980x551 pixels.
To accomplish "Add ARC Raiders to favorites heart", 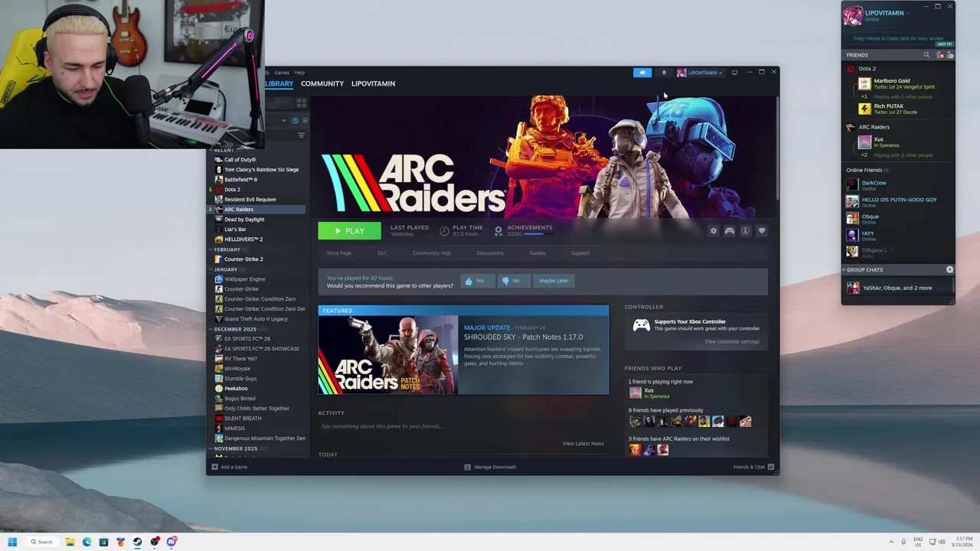I will [x=762, y=231].
